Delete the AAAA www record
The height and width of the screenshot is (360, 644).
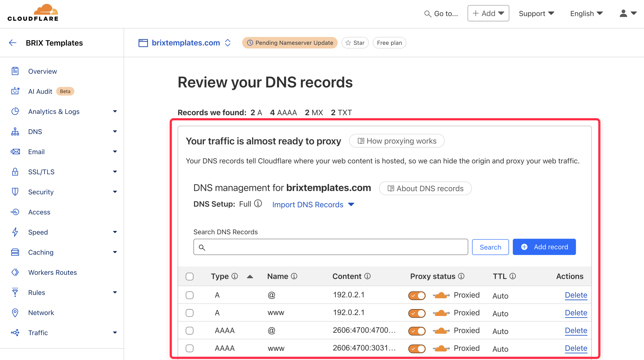tap(576, 348)
